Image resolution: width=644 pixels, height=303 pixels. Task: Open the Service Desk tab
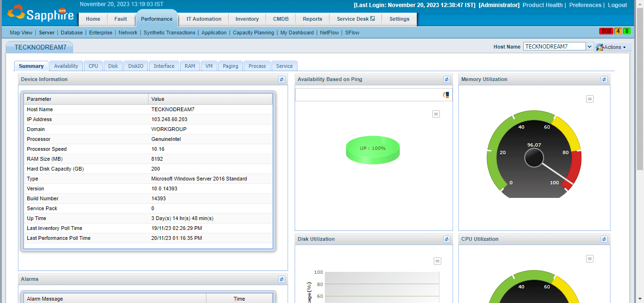point(355,19)
